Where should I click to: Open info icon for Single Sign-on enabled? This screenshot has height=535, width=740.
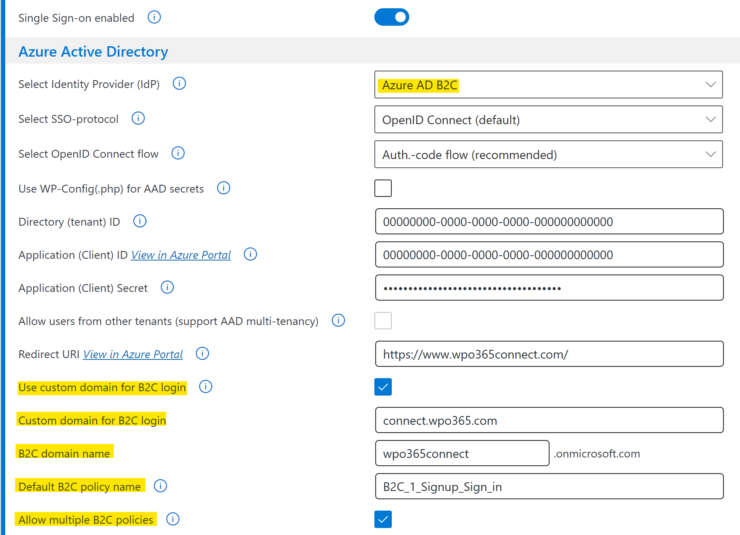[154, 17]
